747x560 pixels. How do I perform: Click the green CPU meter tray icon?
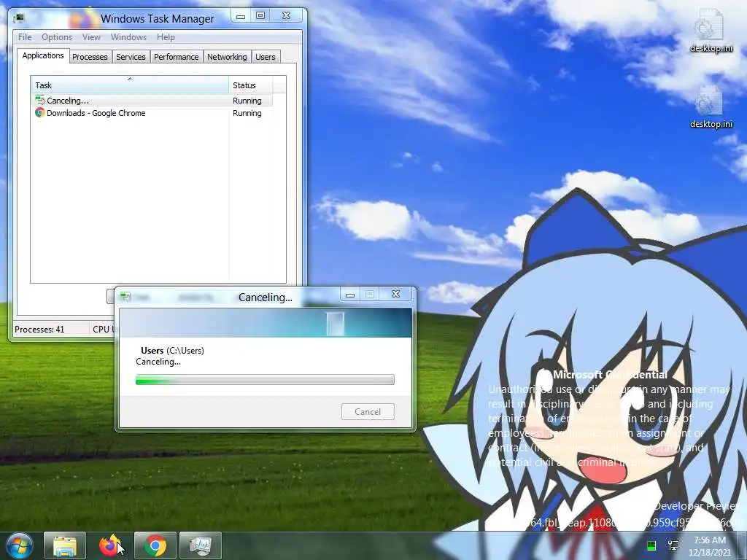(x=651, y=545)
